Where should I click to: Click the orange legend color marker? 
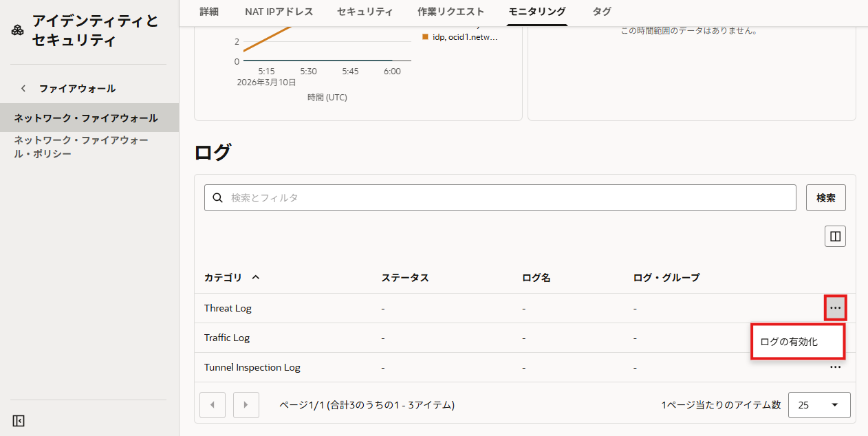pyautogui.click(x=424, y=37)
